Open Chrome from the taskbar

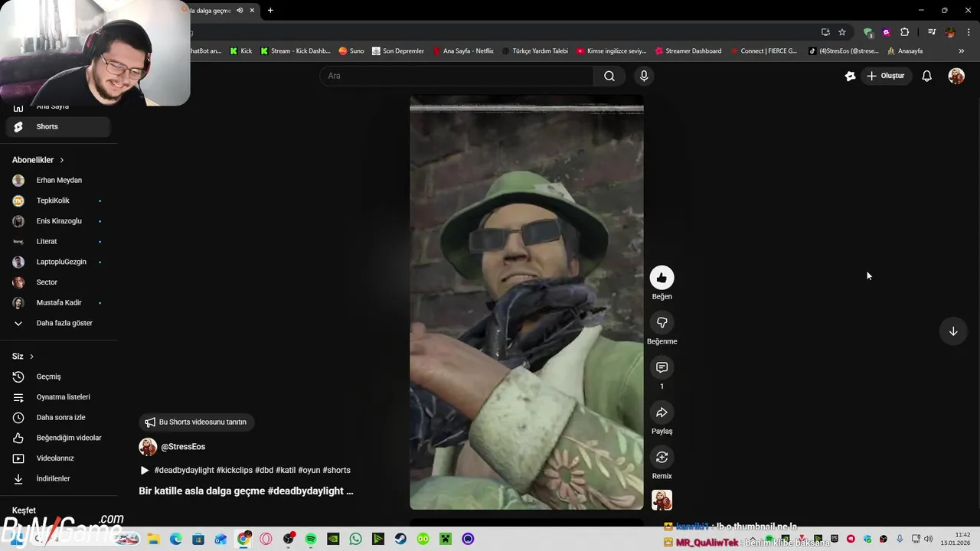click(243, 540)
